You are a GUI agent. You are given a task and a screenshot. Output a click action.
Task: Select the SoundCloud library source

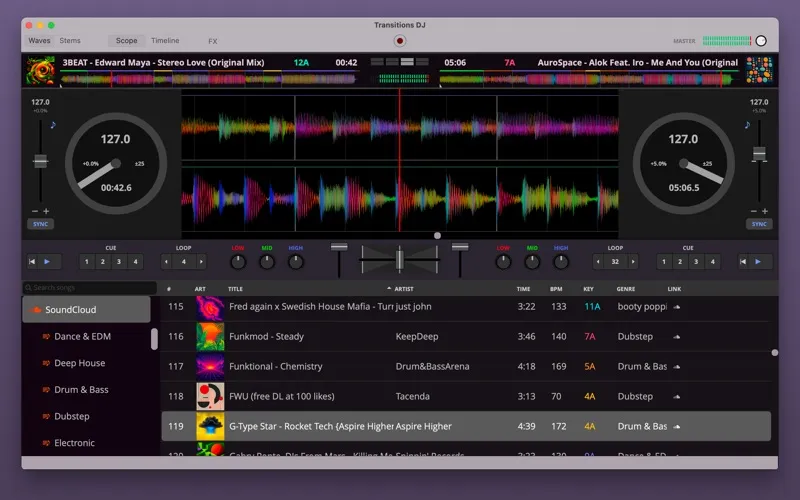tap(86, 310)
